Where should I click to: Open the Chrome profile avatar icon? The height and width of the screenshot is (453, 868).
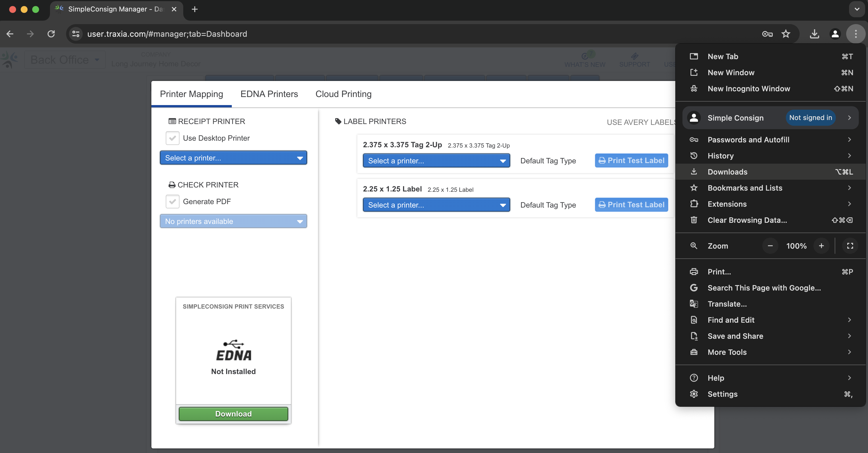tap(835, 34)
